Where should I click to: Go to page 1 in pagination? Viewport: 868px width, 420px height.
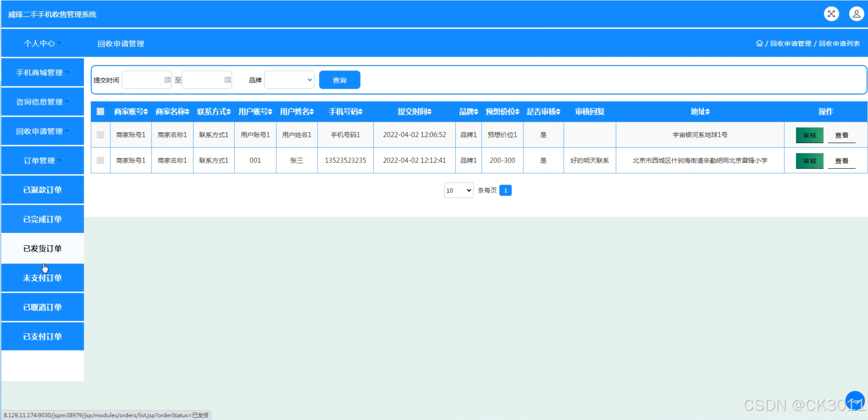[505, 190]
